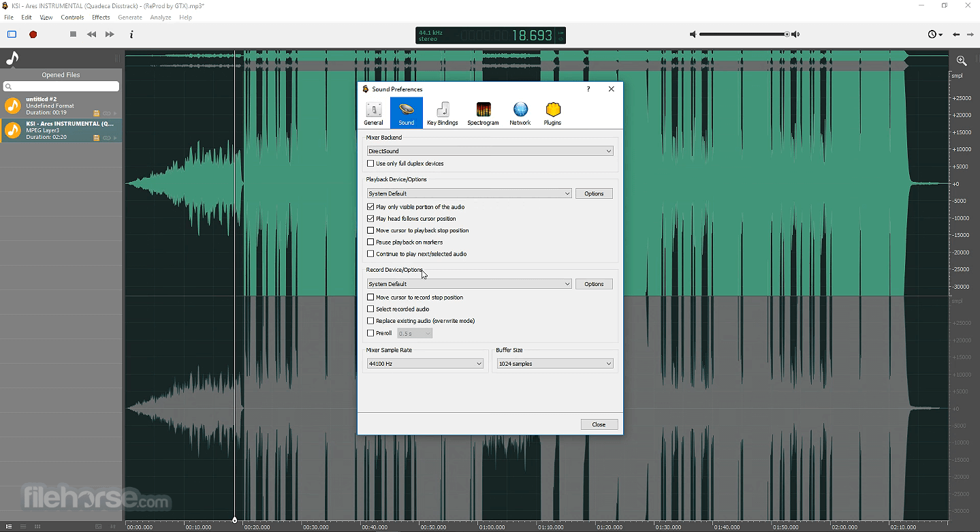This screenshot has width=980, height=532.
Task: Click the play arrow on KSI - Ares row
Action: pyautogui.click(x=115, y=138)
